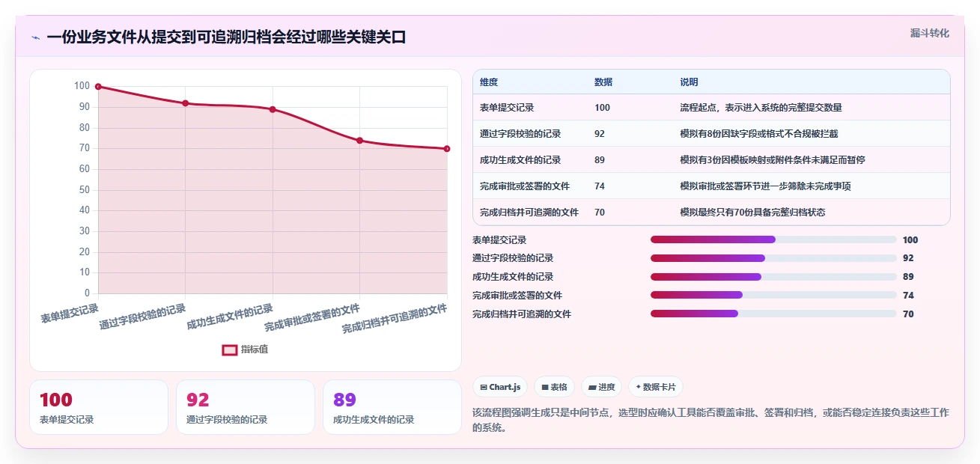The height and width of the screenshot is (464, 980).
Task: Click description 流程起点，表示进入系统的完整提交数量
Action: tap(761, 108)
